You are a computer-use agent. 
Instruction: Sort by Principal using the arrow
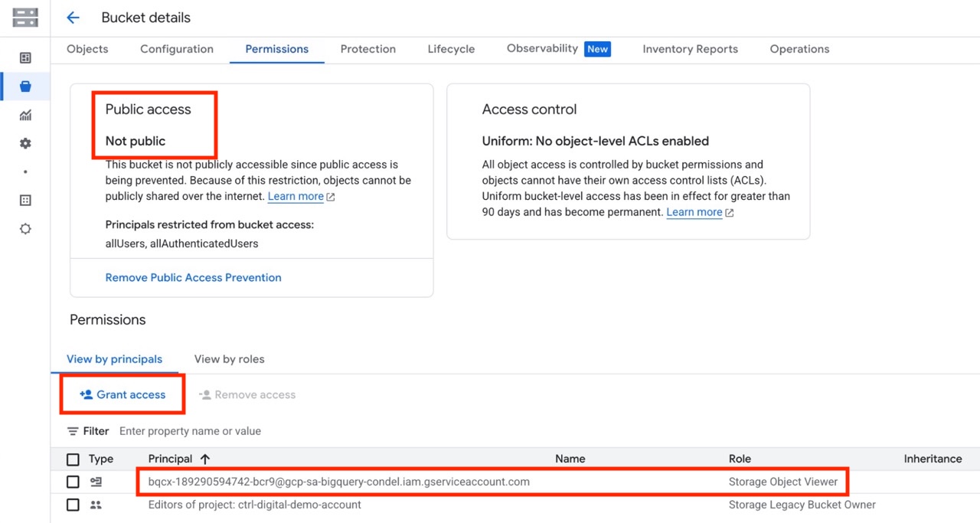(x=204, y=459)
